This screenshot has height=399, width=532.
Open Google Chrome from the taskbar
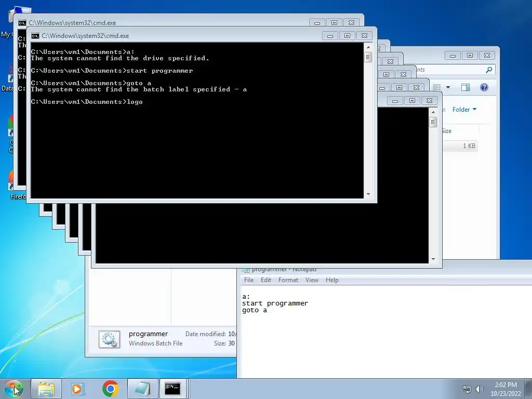point(110,389)
